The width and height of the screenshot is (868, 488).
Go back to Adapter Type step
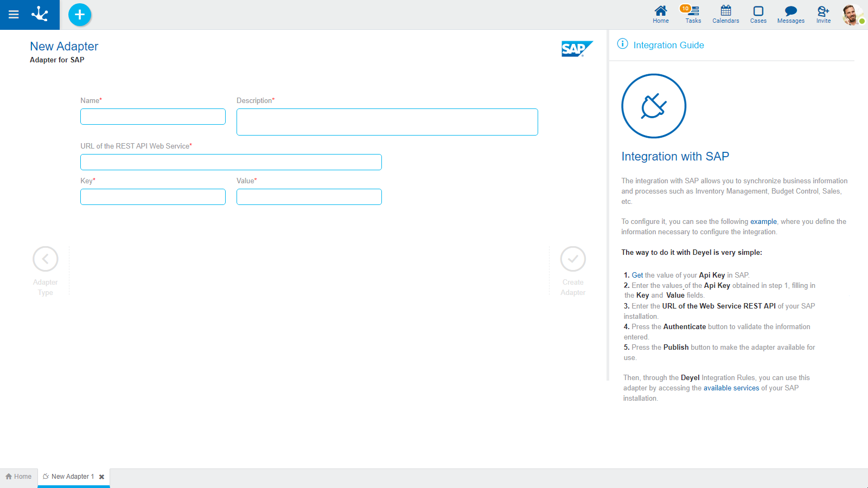pyautogui.click(x=46, y=259)
